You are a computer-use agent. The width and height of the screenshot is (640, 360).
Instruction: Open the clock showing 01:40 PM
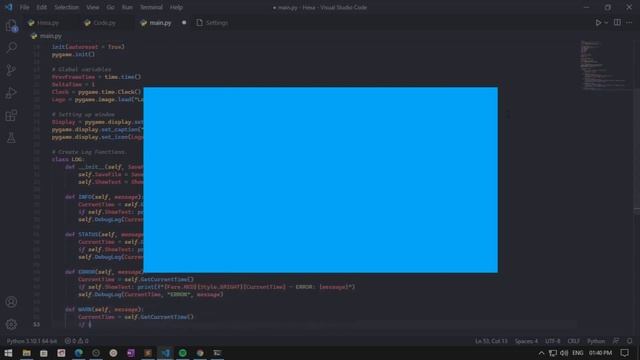pyautogui.click(x=600, y=353)
